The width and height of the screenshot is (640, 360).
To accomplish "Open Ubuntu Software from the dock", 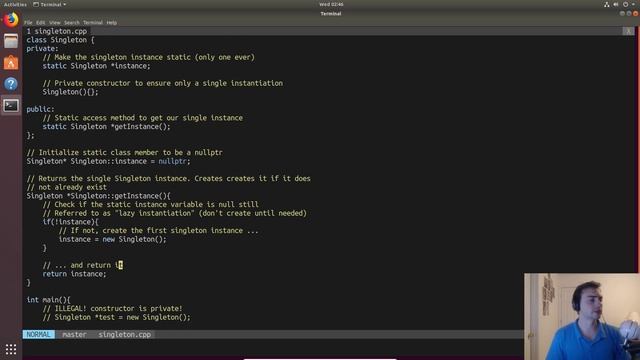I will coord(11,62).
